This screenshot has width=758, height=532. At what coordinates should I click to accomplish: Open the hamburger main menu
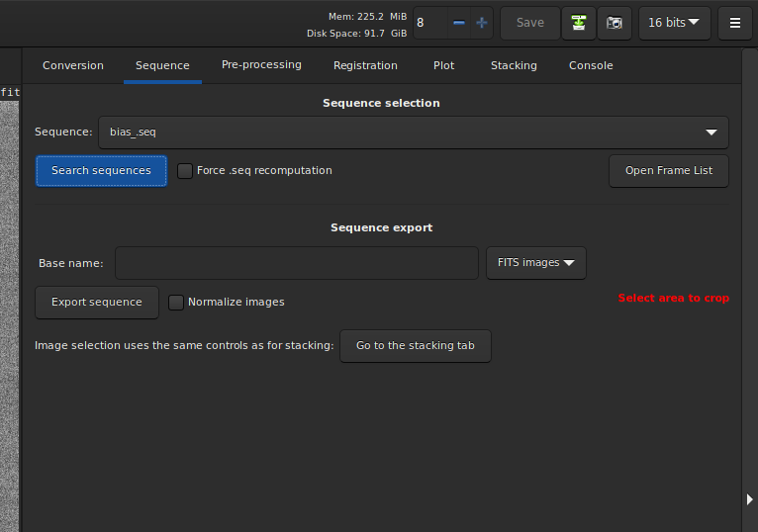point(735,23)
